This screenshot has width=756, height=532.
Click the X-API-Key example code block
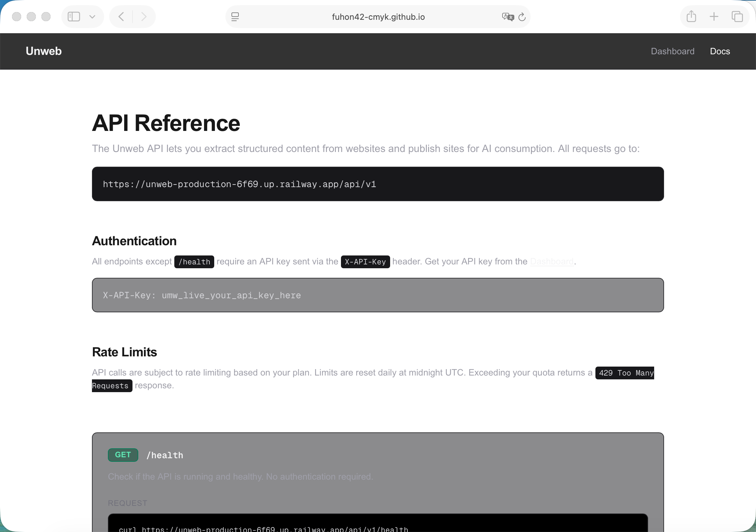click(378, 295)
